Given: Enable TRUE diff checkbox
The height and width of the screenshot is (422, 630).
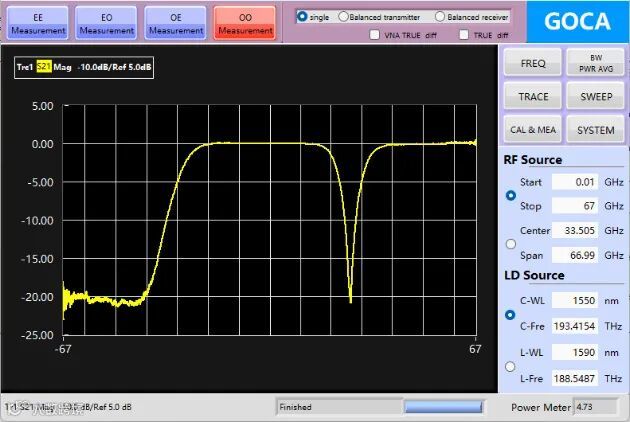Looking at the screenshot, I should (464, 35).
